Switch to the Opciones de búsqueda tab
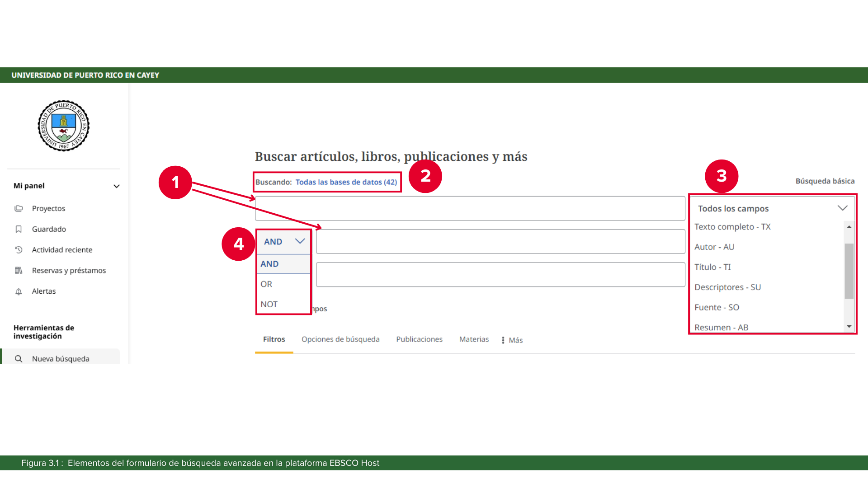 [x=340, y=339]
